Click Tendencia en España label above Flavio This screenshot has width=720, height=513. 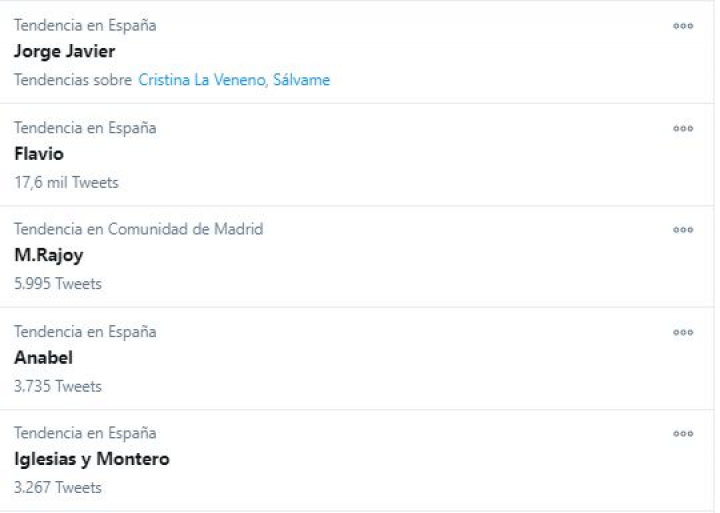[x=85, y=128]
